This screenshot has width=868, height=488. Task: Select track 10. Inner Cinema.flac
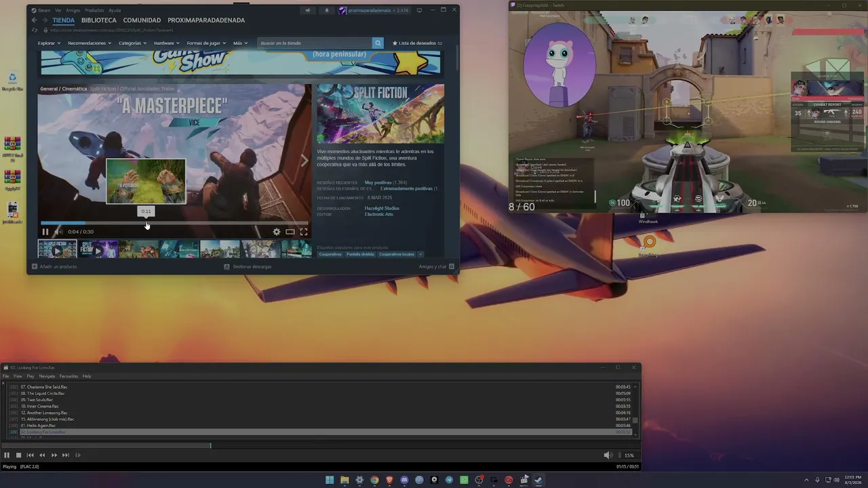tap(319, 406)
